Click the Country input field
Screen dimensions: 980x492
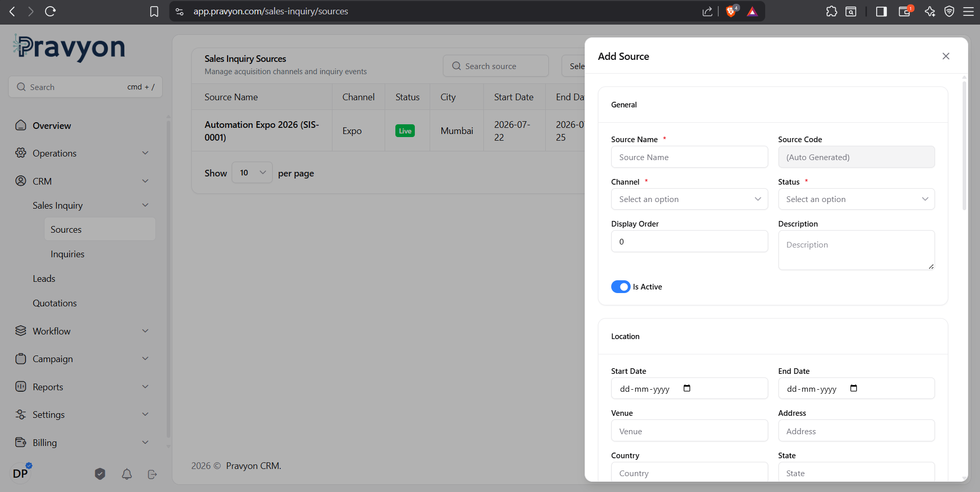689,472
